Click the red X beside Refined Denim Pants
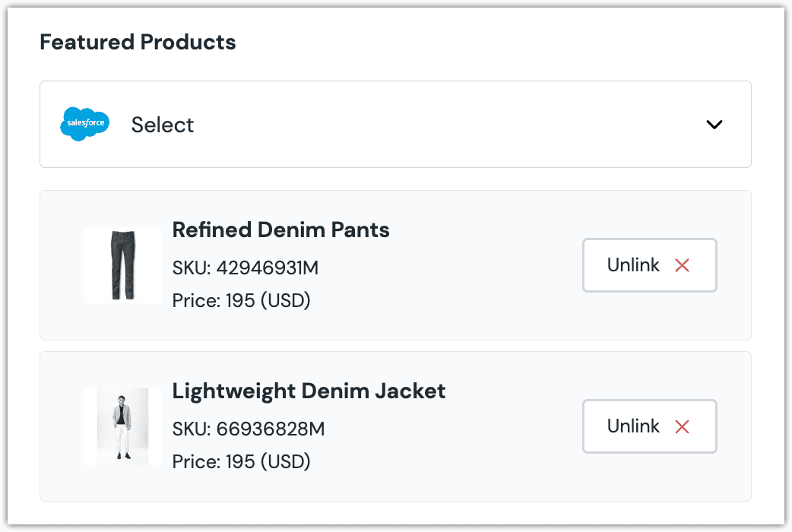 [x=682, y=265]
